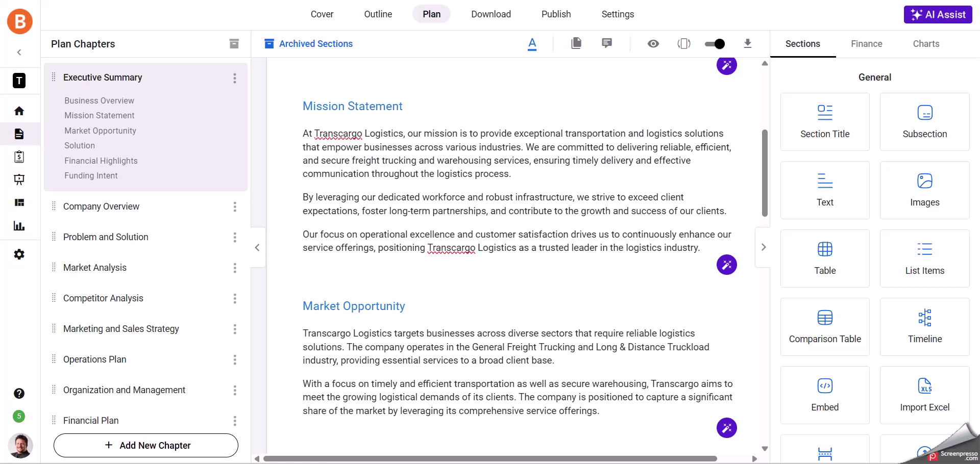The width and height of the screenshot is (980, 464).
Task: Insert an Embed block
Action: (x=825, y=395)
